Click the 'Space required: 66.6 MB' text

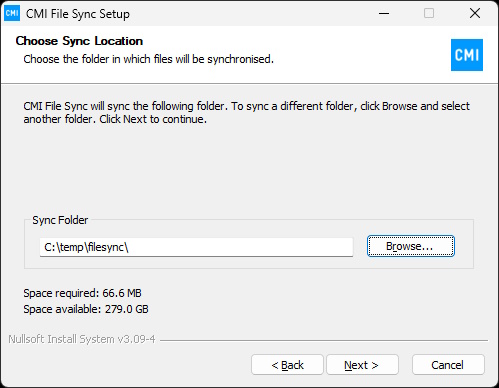point(82,293)
